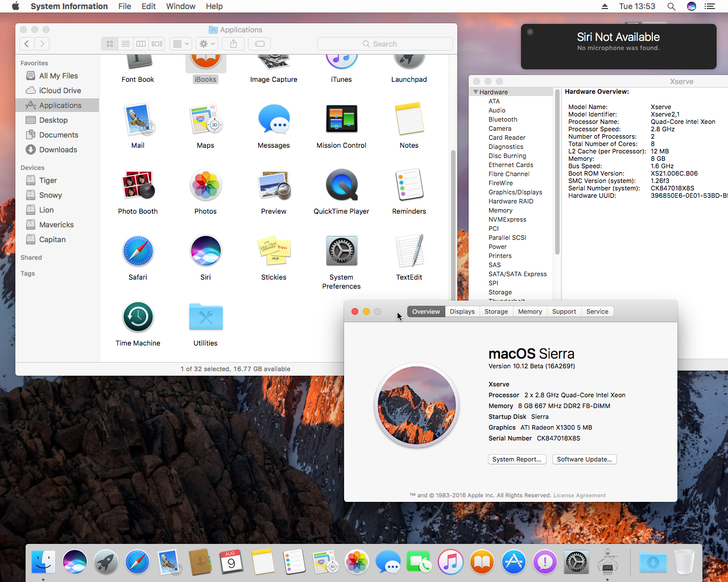Select the Preview app icon
The image size is (728, 582).
pos(274,185)
